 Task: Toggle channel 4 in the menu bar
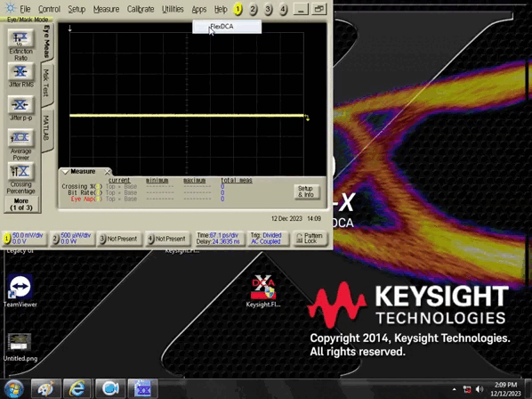(283, 9)
